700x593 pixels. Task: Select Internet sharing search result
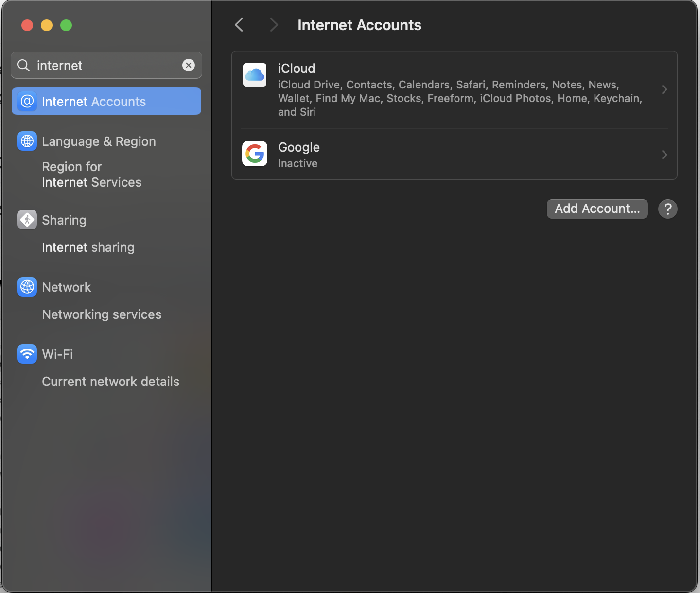pyautogui.click(x=88, y=247)
